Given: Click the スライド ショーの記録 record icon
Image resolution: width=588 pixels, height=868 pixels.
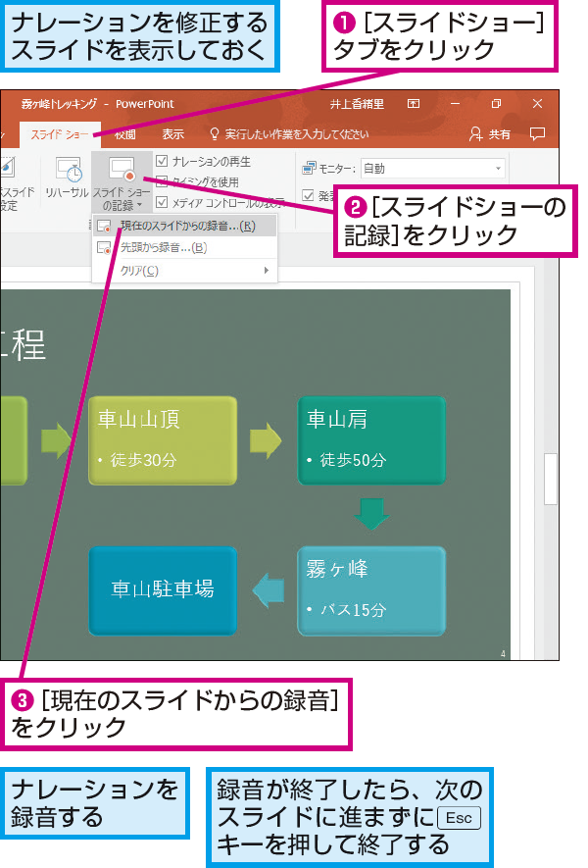Looking at the screenshot, I should 122,169.
